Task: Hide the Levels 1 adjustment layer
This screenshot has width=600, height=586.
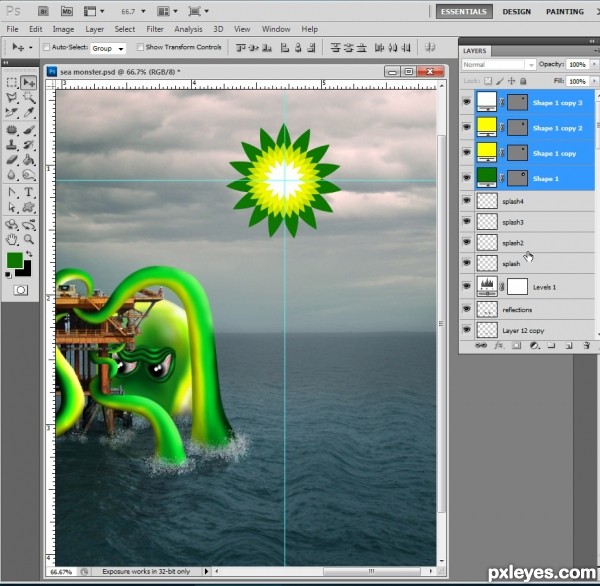Action: click(466, 286)
